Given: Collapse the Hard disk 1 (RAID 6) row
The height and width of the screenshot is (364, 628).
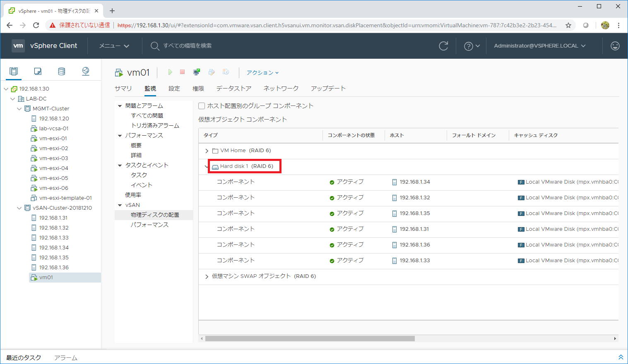Looking at the screenshot, I should pos(207,167).
